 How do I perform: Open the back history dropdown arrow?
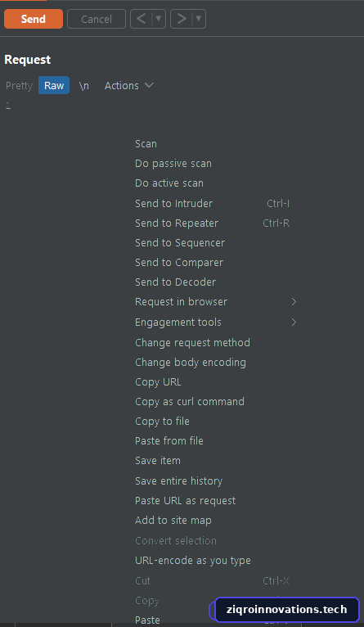tap(159, 19)
